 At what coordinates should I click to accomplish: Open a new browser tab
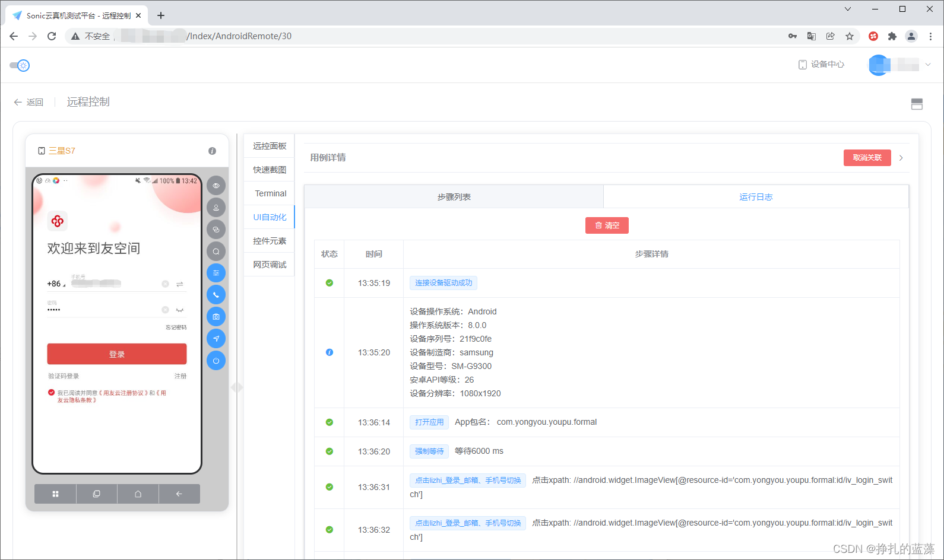(161, 15)
